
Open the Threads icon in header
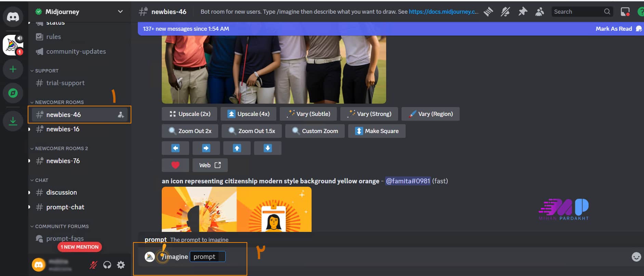488,12
